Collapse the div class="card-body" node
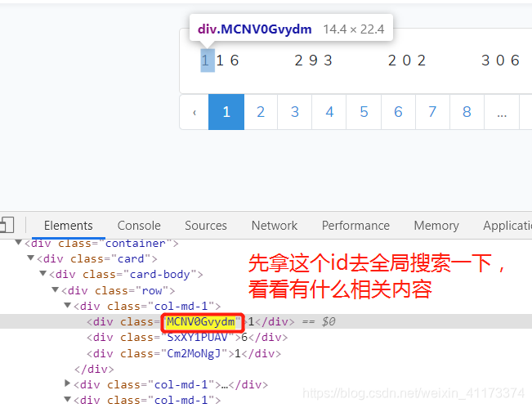 tap(43, 273)
